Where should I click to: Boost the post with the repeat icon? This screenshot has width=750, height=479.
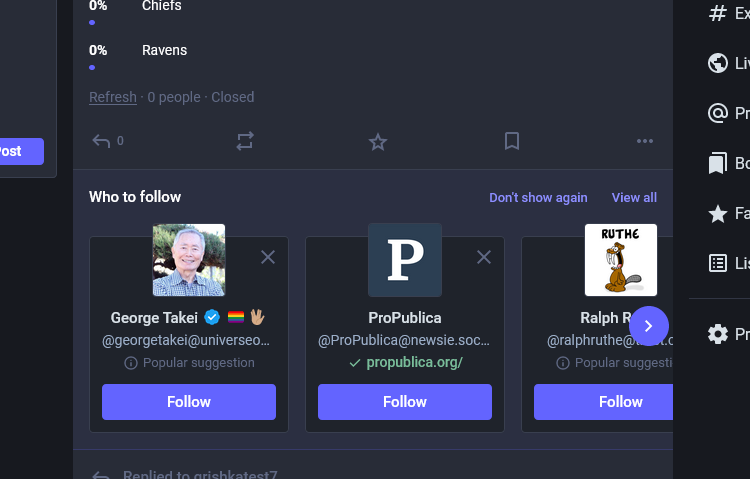click(245, 141)
